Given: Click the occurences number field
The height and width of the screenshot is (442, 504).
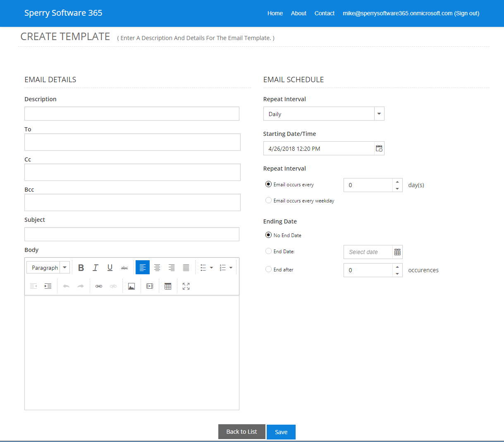Looking at the screenshot, I should (368, 270).
